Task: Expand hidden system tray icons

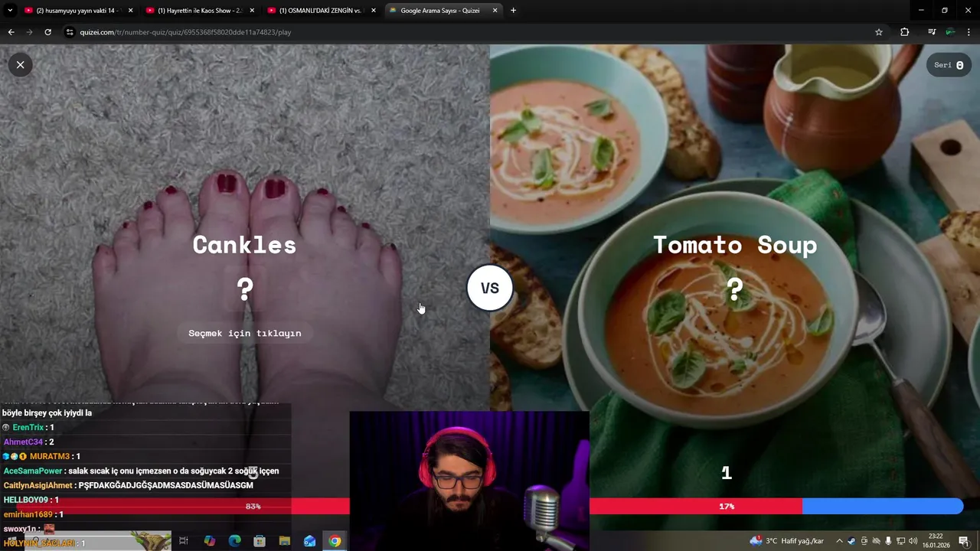Action: [839, 541]
